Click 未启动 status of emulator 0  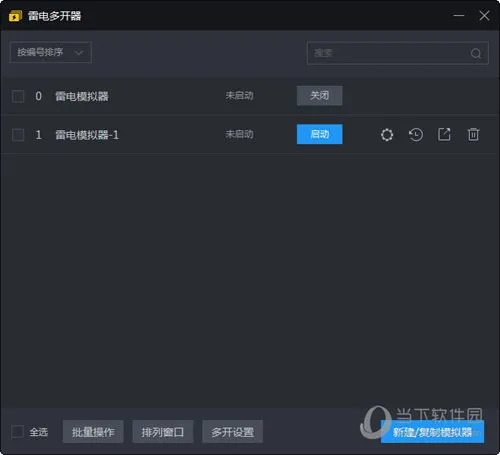click(x=239, y=96)
